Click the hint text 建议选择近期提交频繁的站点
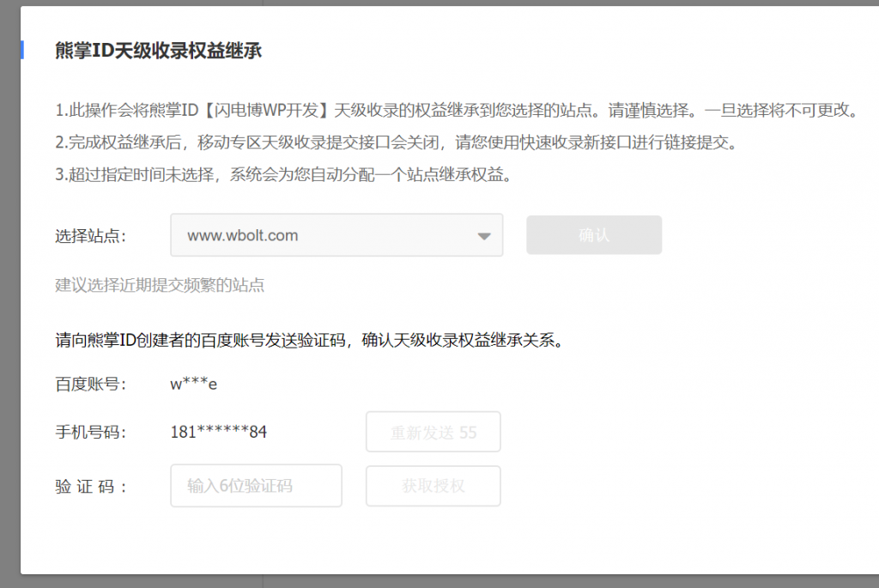This screenshot has height=588, width=879. (158, 286)
